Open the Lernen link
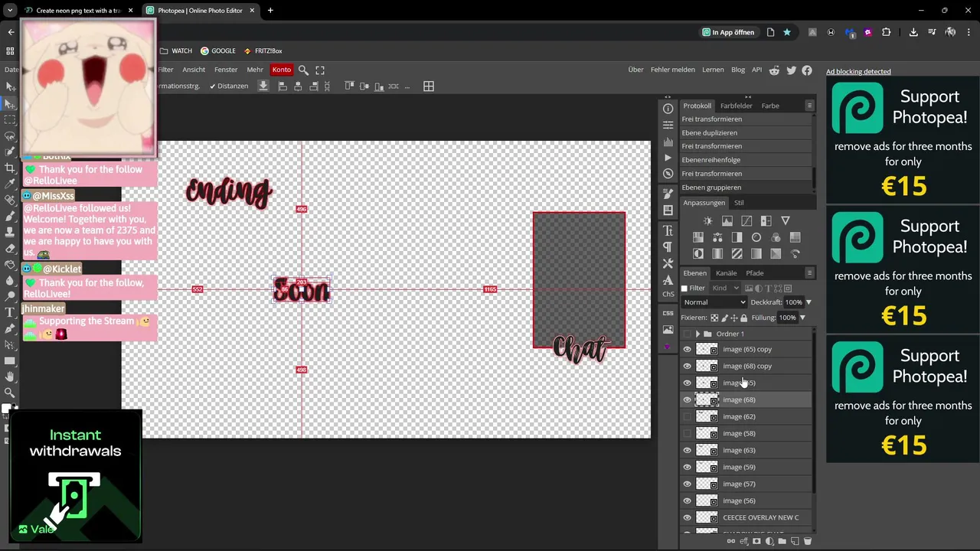The image size is (980, 551). (713, 70)
